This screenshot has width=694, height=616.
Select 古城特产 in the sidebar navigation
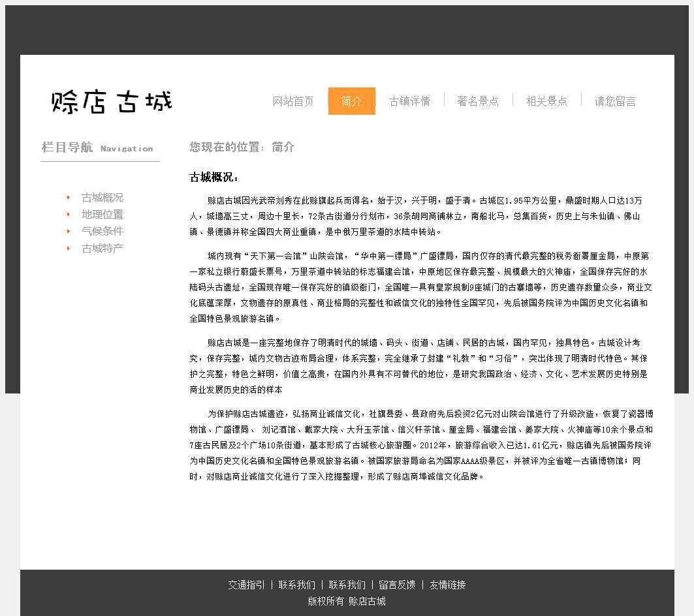pyautogui.click(x=103, y=249)
